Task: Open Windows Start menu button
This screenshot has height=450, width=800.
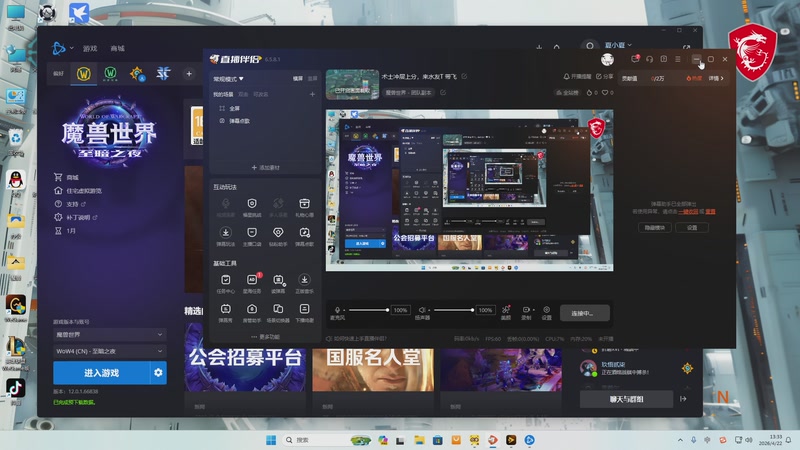Action: tap(271, 440)
